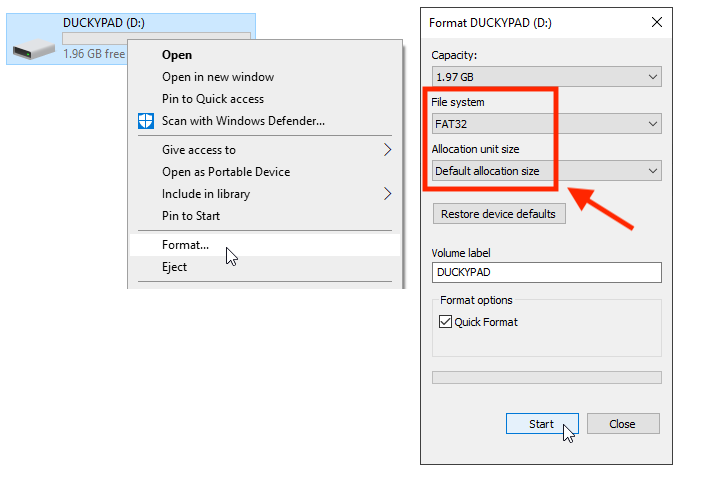This screenshot has width=724, height=484.
Task: Open the Capacity dropdown
Action: [x=547, y=77]
